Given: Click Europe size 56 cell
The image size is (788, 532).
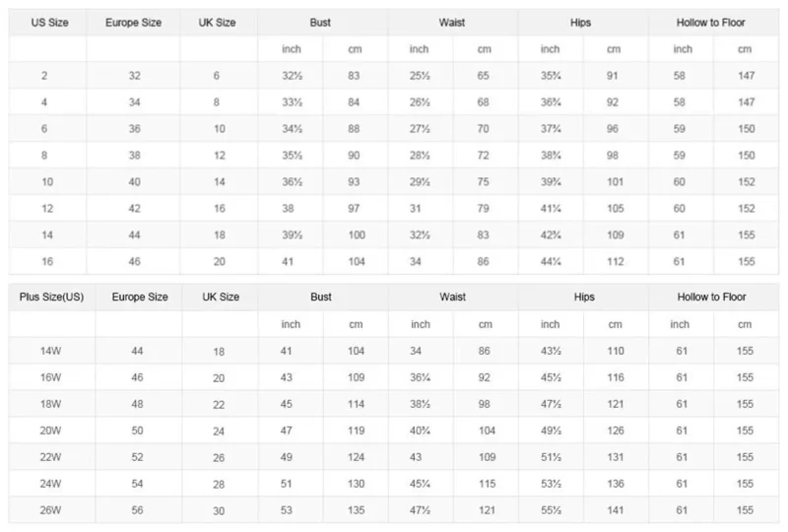Looking at the screenshot, I should coord(137,510).
